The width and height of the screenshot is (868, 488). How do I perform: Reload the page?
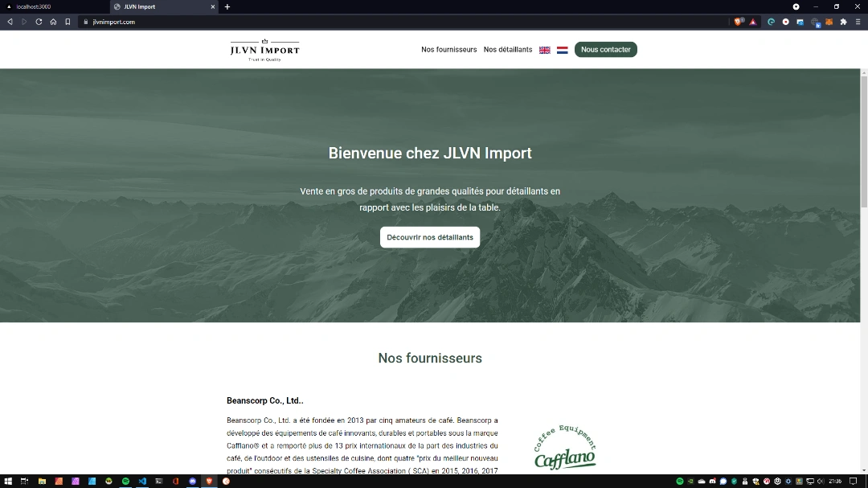[39, 22]
